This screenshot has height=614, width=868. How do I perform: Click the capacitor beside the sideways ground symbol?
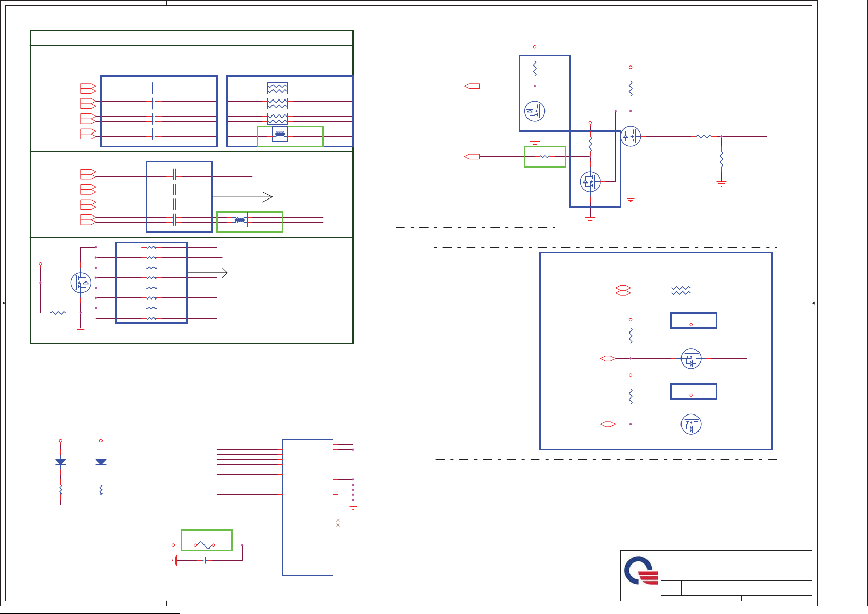coord(205,560)
